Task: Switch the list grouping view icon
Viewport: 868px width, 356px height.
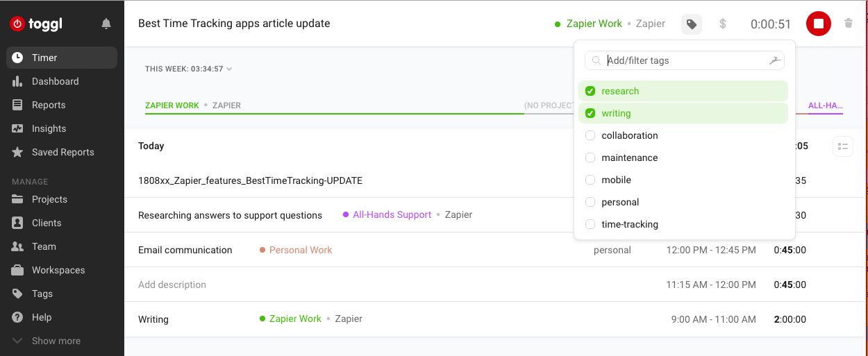Action: pos(842,146)
